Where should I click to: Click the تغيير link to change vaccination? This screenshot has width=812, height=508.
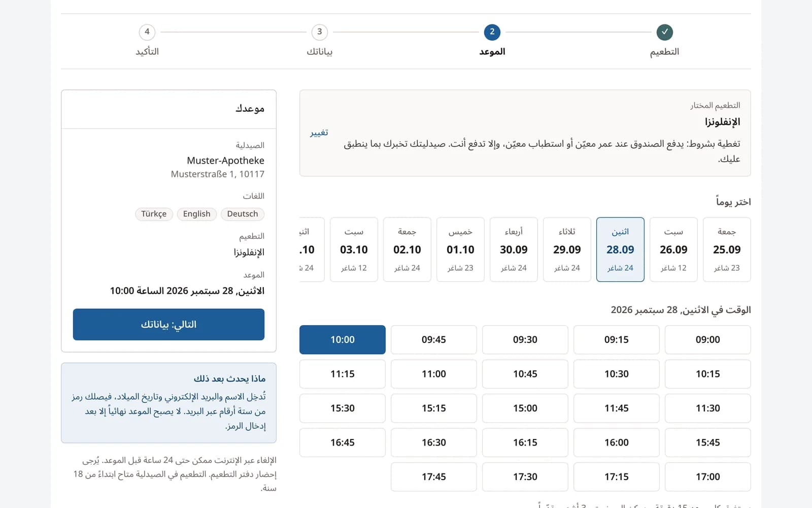pyautogui.click(x=319, y=133)
